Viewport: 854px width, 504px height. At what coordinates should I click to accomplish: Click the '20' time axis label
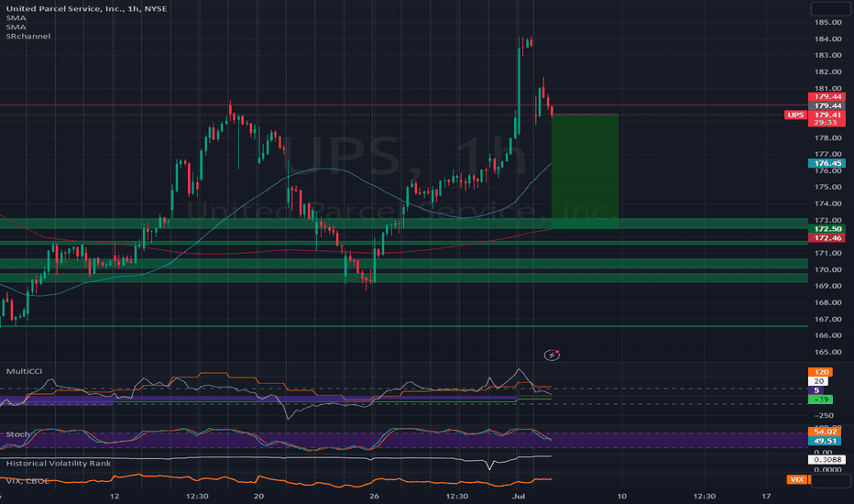click(258, 496)
